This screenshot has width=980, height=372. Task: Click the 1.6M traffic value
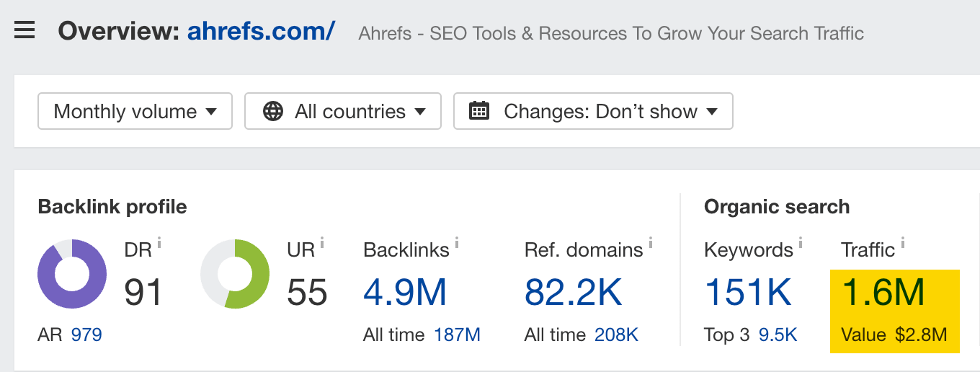[883, 292]
